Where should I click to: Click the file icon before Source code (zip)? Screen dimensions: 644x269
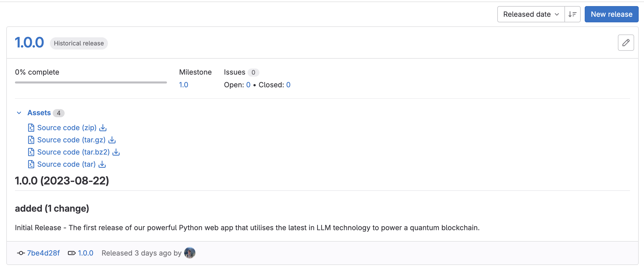click(x=31, y=128)
